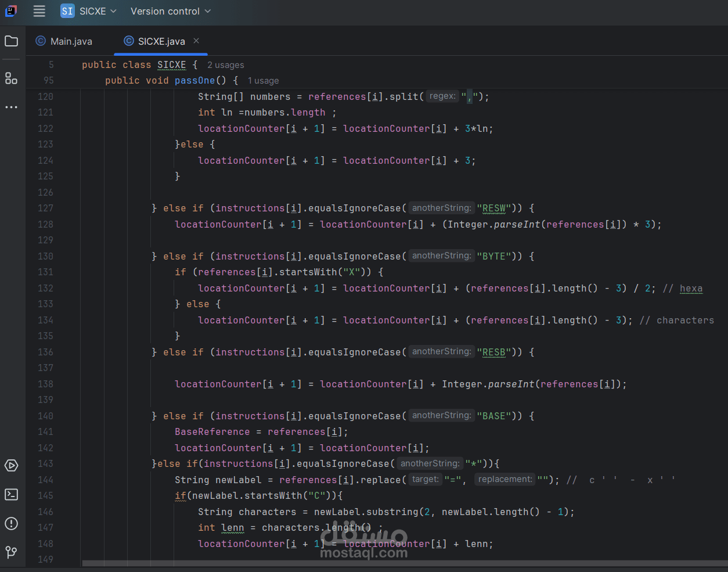728x572 pixels.
Task: Click the SICXE class name in the editor
Action: [171, 64]
